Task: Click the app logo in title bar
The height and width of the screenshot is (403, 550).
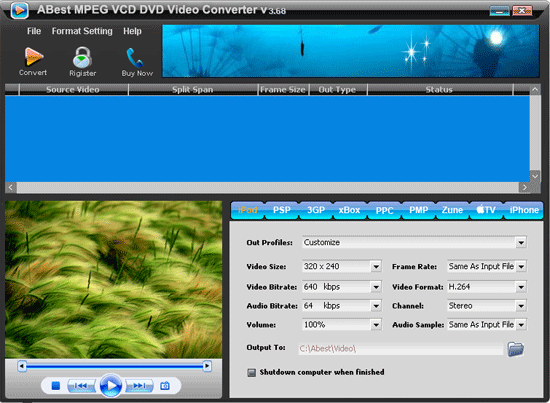Action: tap(19, 10)
